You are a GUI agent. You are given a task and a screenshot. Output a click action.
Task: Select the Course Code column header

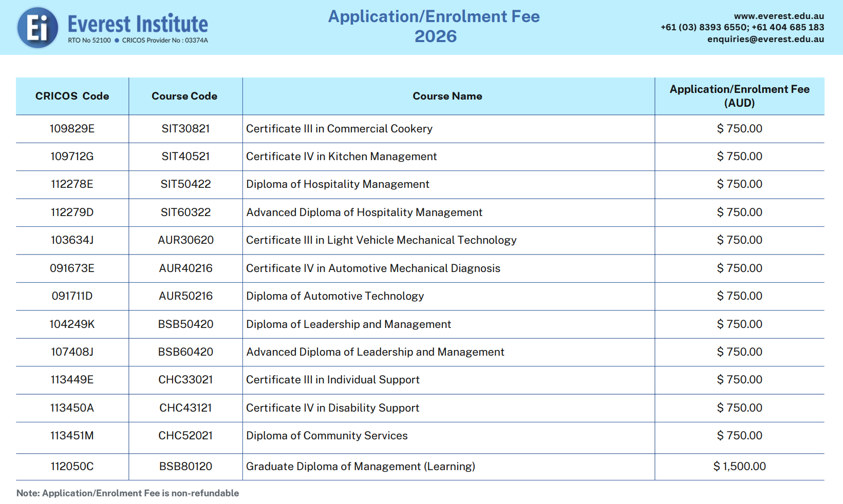coord(184,96)
